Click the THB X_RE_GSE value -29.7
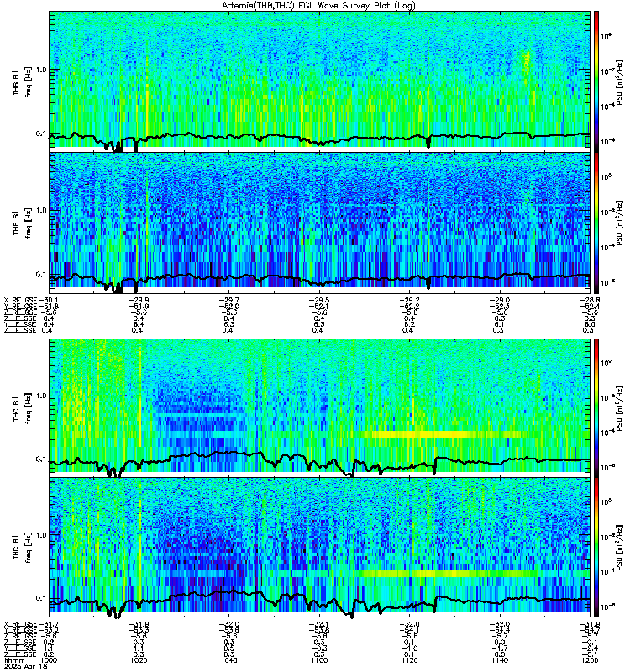The width and height of the screenshot is (630, 672). [x=229, y=300]
